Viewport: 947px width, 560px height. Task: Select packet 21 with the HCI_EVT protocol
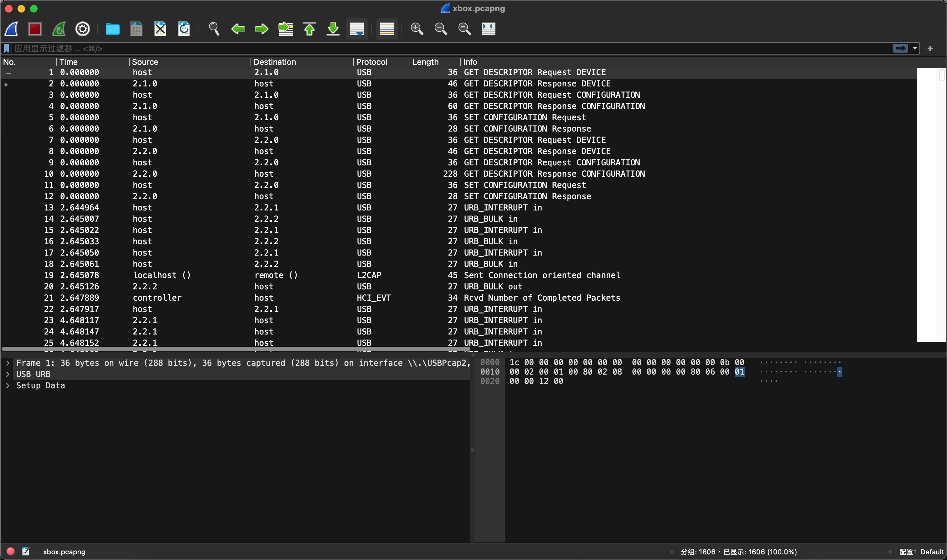click(459, 298)
